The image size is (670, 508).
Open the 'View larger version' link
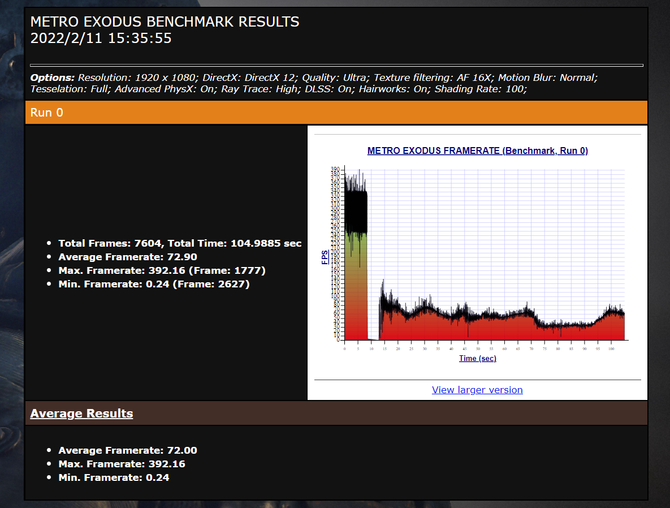coord(477,390)
